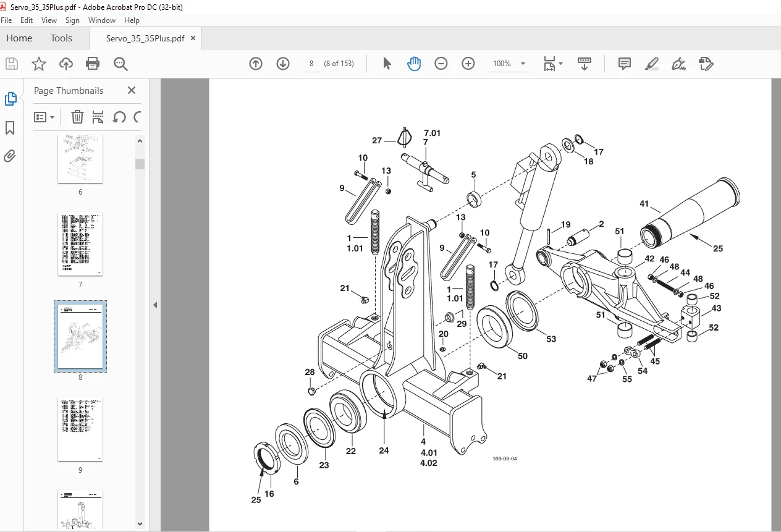Open the Find text magnifier tool
781x532 pixels.
[120, 64]
